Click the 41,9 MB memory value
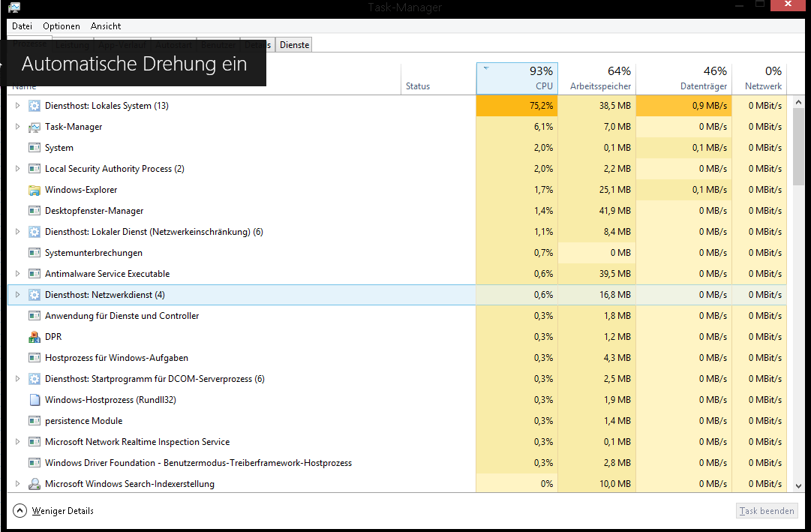Image resolution: width=811 pixels, height=532 pixels. [x=615, y=211]
